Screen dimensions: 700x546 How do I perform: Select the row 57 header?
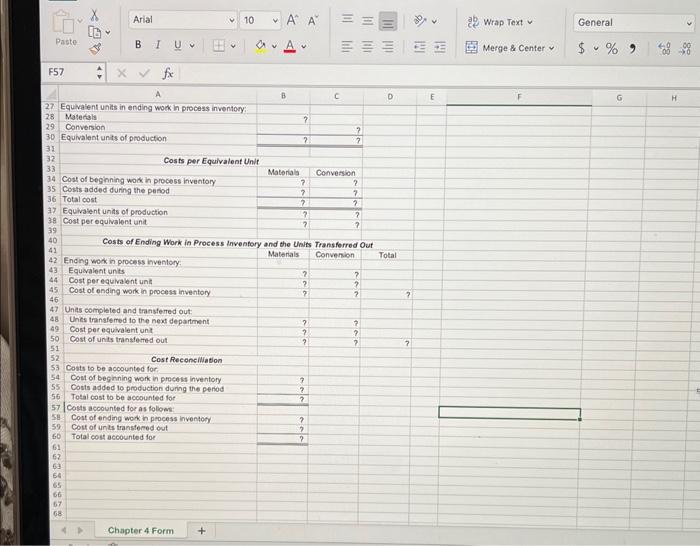pos(55,408)
